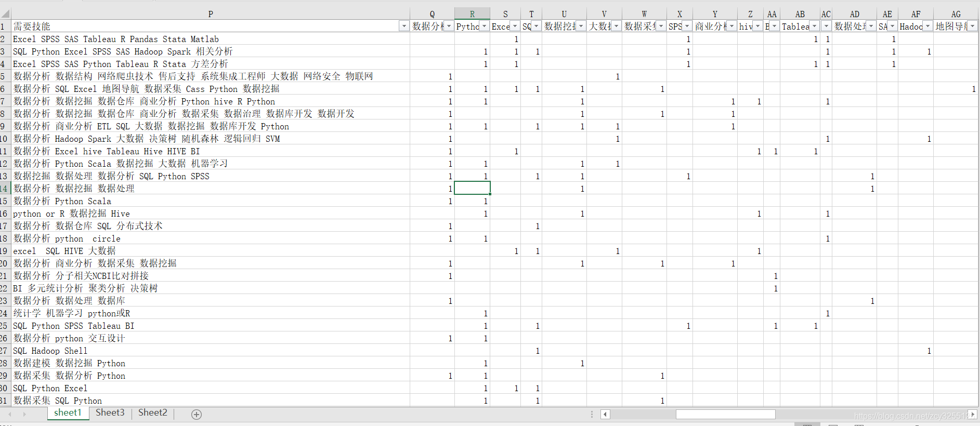This screenshot has height=426, width=980.
Task: Select column AB header
Action: [800, 14]
